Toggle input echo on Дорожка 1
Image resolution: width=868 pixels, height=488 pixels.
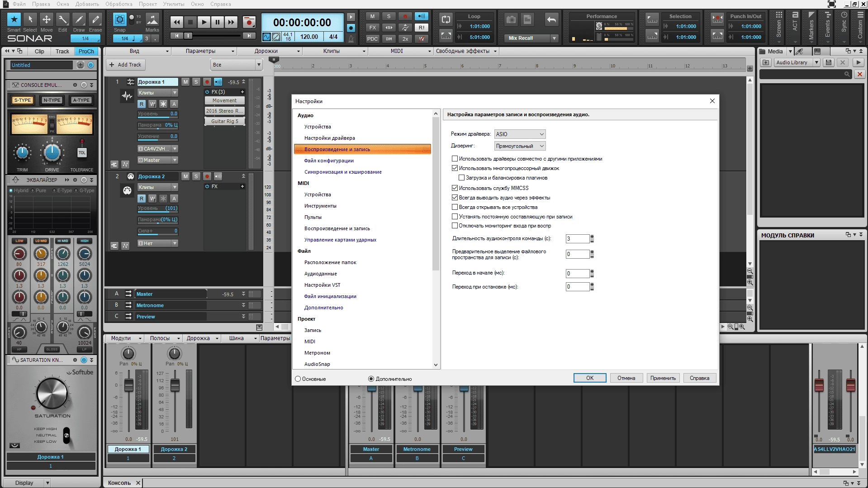pos(218,82)
